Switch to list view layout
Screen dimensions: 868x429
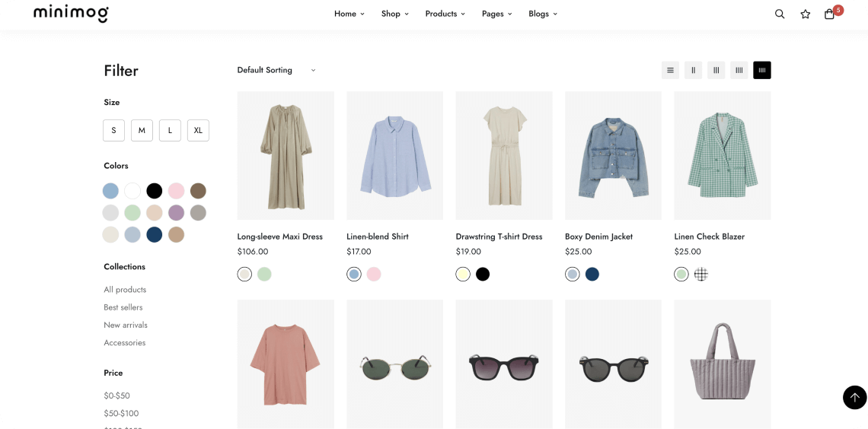[x=670, y=70]
